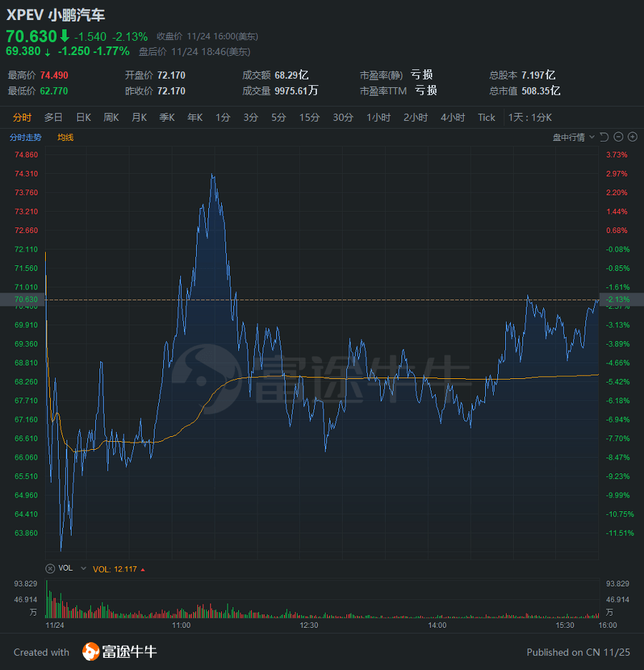Toggle the 分时走势 line legend
This screenshot has height=670, width=644.
[x=26, y=137]
